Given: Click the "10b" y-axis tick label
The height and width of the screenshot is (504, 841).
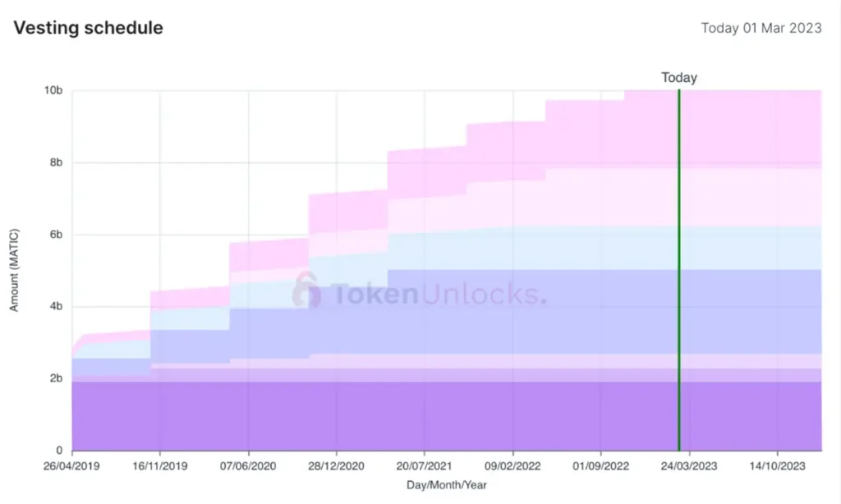Looking at the screenshot, I should 54,90.
